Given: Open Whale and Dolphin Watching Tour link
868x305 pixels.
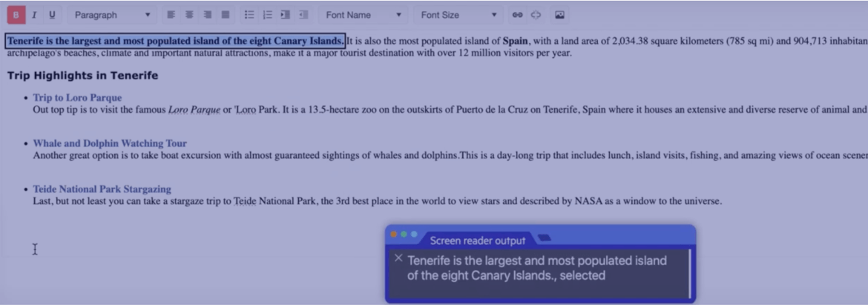Looking at the screenshot, I should click(110, 143).
